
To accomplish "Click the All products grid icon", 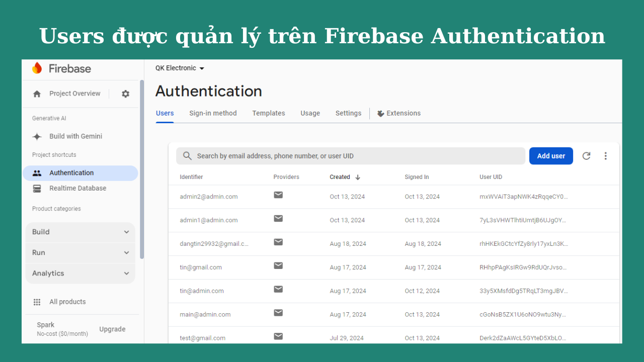I will pos(37,302).
